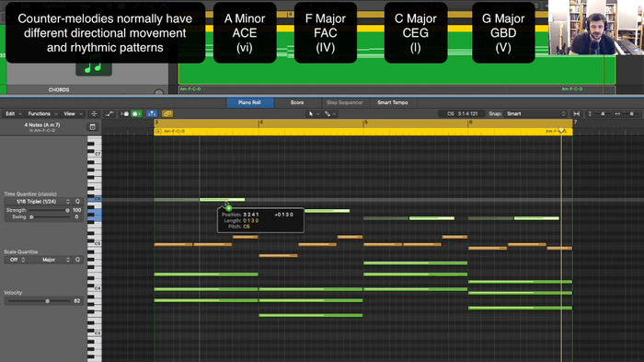Select the bright melody note in bar 6
Viewport: 644px width, 362px height.
pyautogui.click(x=536, y=218)
